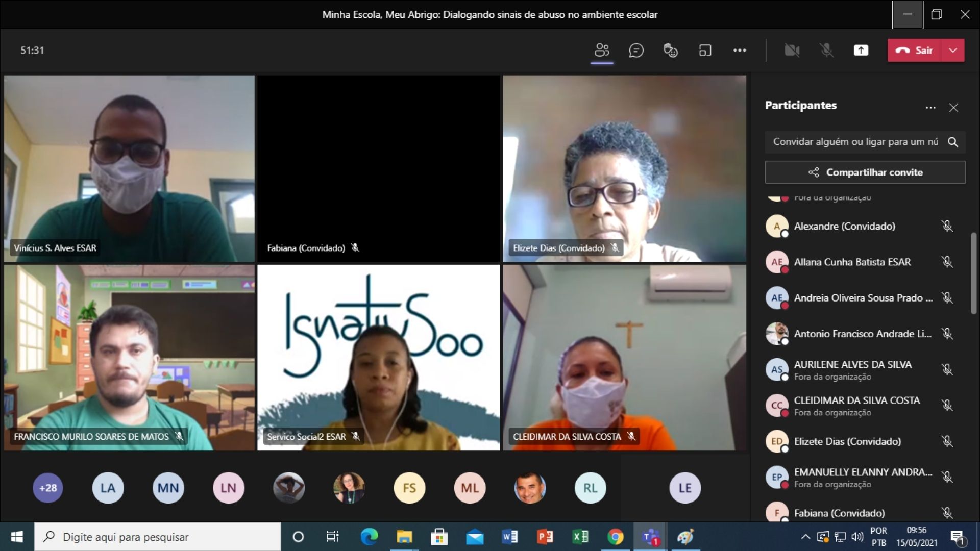Click the RL participant avatar
This screenshot has height=551, width=980.
590,488
